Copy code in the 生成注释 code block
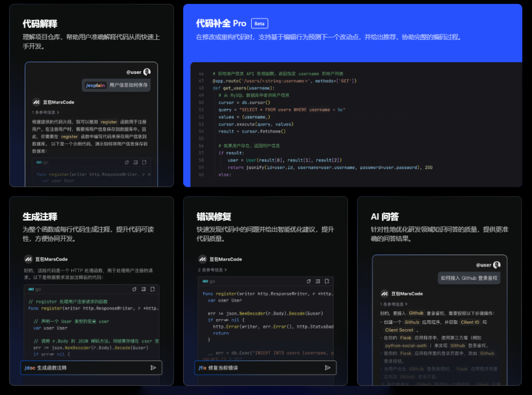The image size is (532, 395). pos(134,289)
